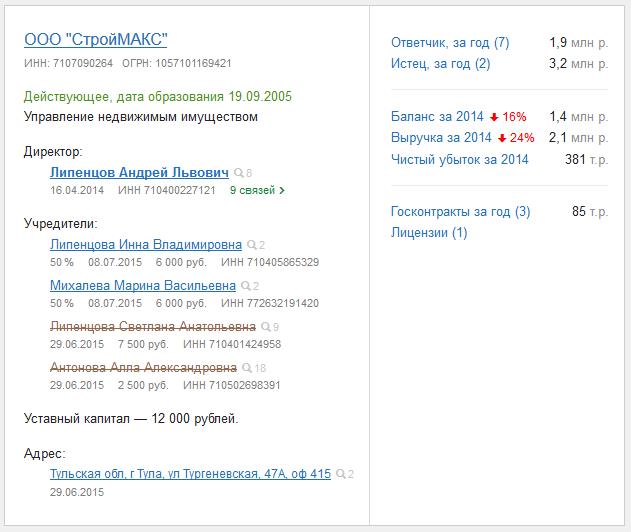
Task: Open Лицензии (1) list
Action: coord(428,233)
